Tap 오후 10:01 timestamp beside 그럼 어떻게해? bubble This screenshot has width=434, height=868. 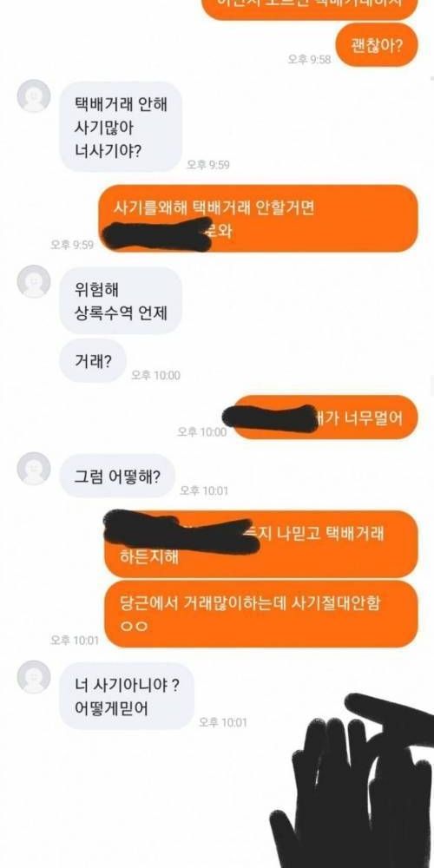click(x=204, y=490)
